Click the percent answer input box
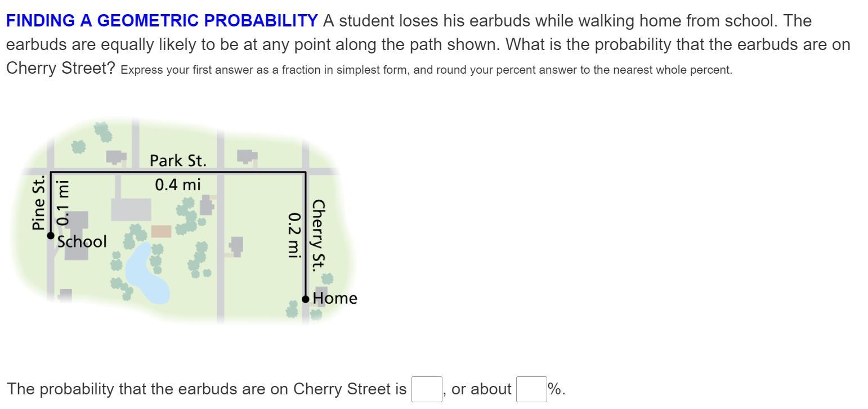 pyautogui.click(x=531, y=389)
